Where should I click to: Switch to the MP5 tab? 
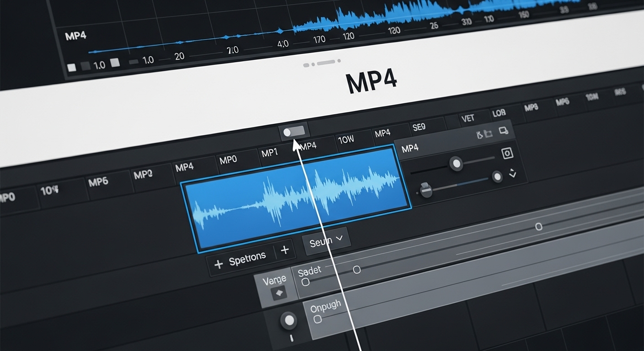pyautogui.click(x=562, y=102)
